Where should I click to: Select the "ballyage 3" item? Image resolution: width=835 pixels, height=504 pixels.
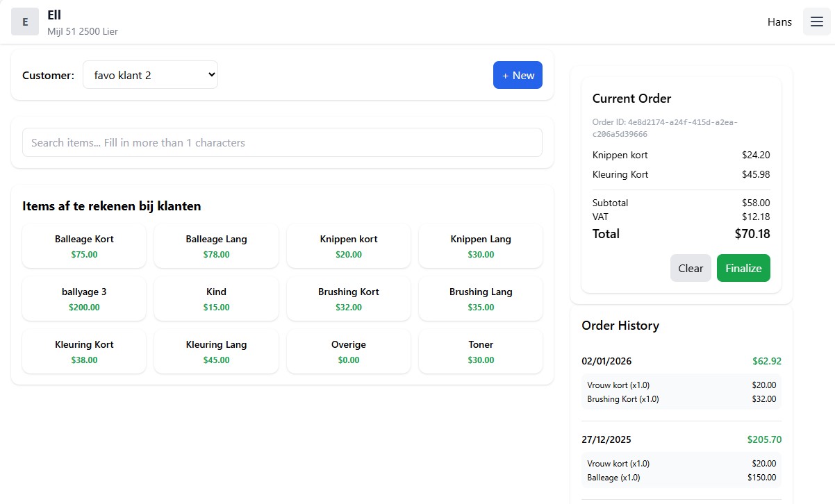(83, 299)
